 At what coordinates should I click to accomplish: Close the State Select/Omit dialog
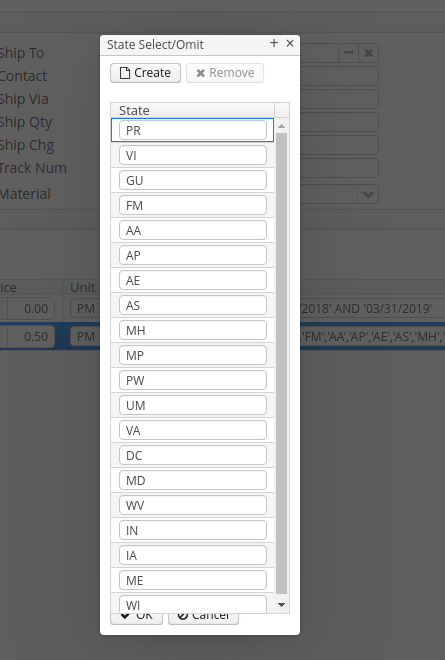[290, 43]
